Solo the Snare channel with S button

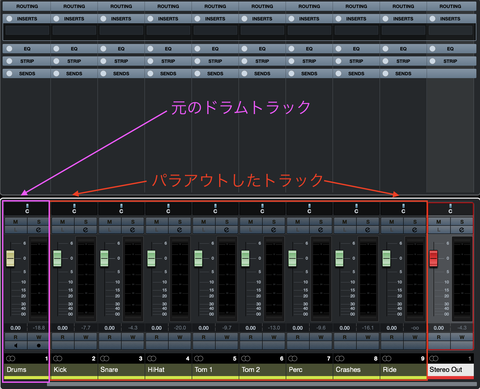(x=132, y=222)
